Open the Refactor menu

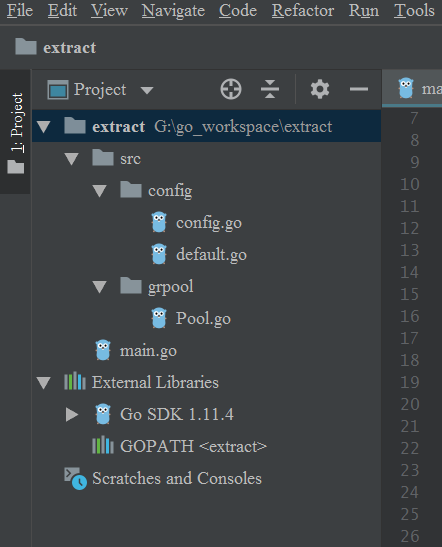pos(303,10)
